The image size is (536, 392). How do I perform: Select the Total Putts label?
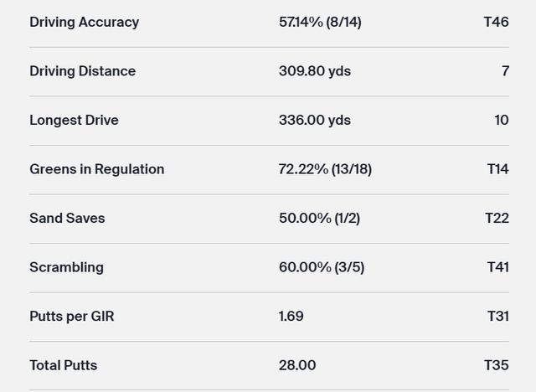click(63, 365)
